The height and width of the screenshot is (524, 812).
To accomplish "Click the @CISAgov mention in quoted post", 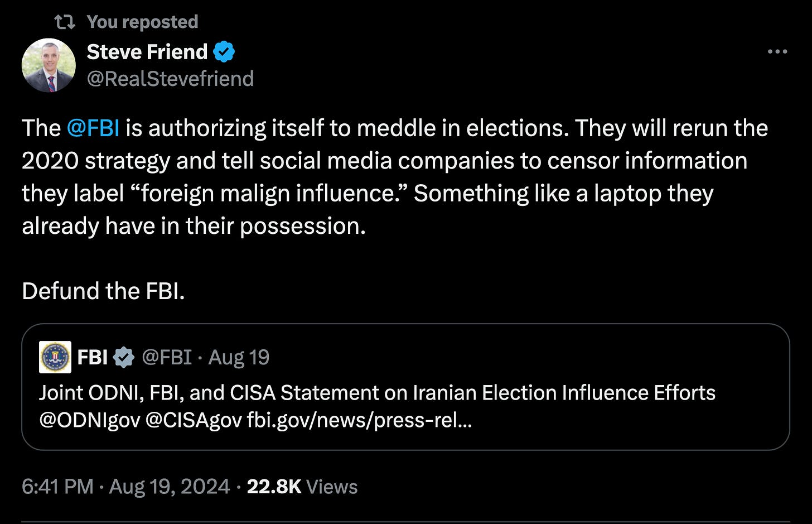I will tap(194, 420).
